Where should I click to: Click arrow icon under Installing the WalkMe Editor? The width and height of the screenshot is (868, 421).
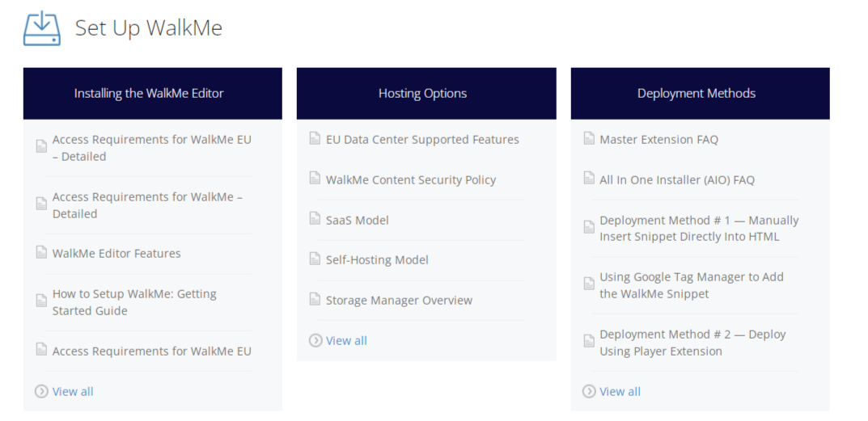click(x=41, y=391)
